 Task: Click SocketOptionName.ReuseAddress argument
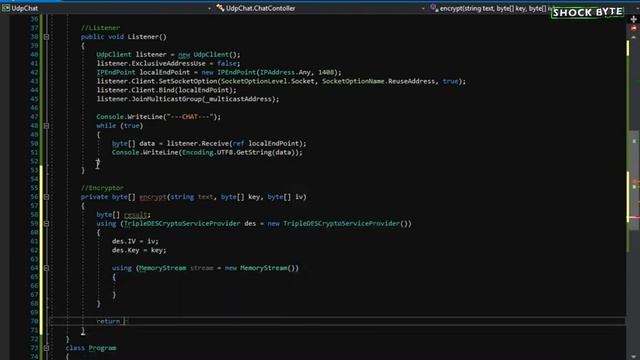coord(378,81)
